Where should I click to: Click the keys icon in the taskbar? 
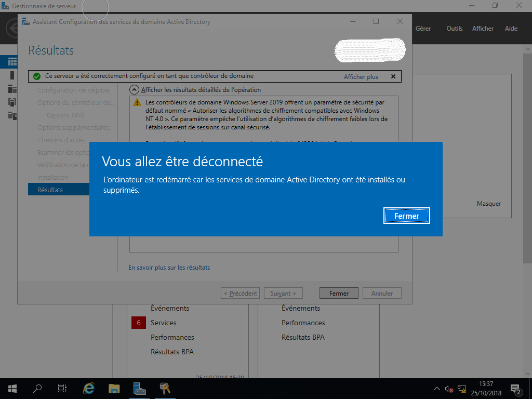[x=165, y=388]
